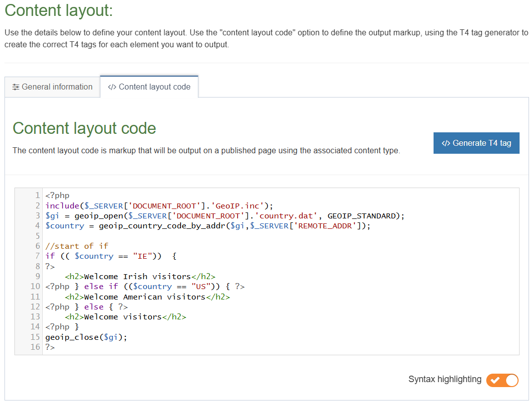Click the sliders icon on General information tab
This screenshot has width=532, height=404.
[15, 87]
